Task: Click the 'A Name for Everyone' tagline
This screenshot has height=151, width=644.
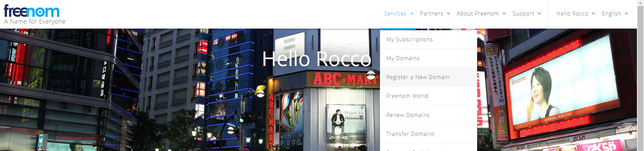Action: 35,22
